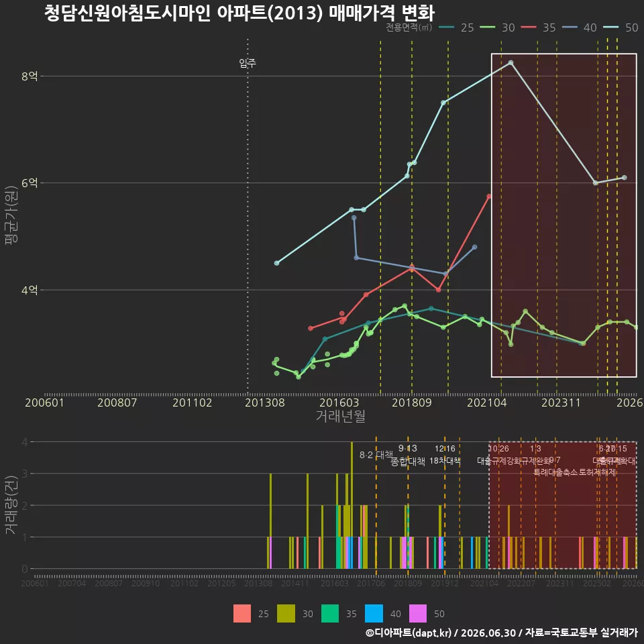Click the 201706 tick label on the volume chart

click(x=371, y=583)
